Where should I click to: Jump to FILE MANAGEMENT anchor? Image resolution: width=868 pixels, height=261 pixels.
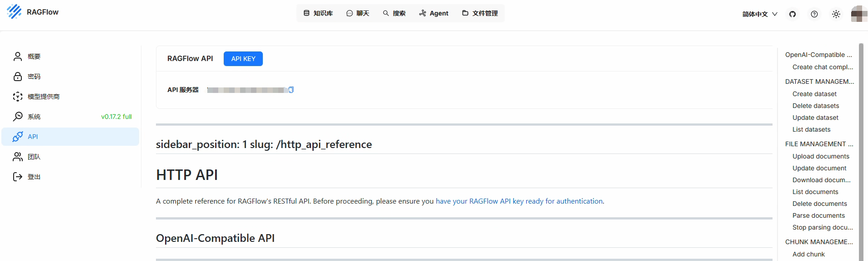pyautogui.click(x=819, y=144)
